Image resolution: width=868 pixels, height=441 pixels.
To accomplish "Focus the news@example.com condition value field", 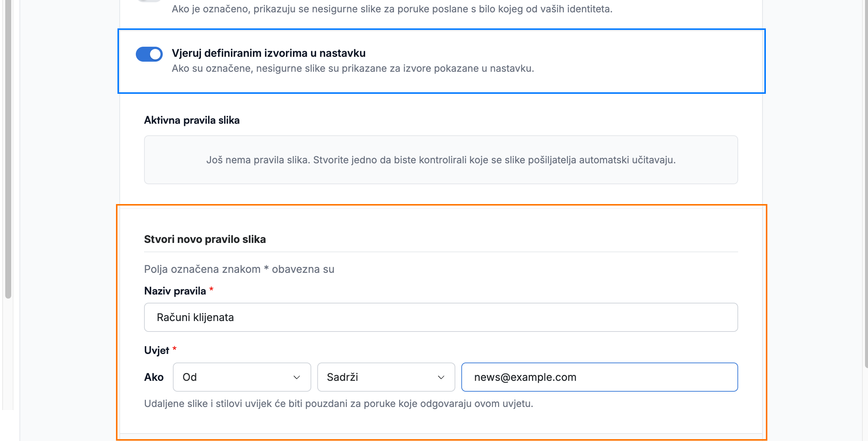I will (x=599, y=377).
